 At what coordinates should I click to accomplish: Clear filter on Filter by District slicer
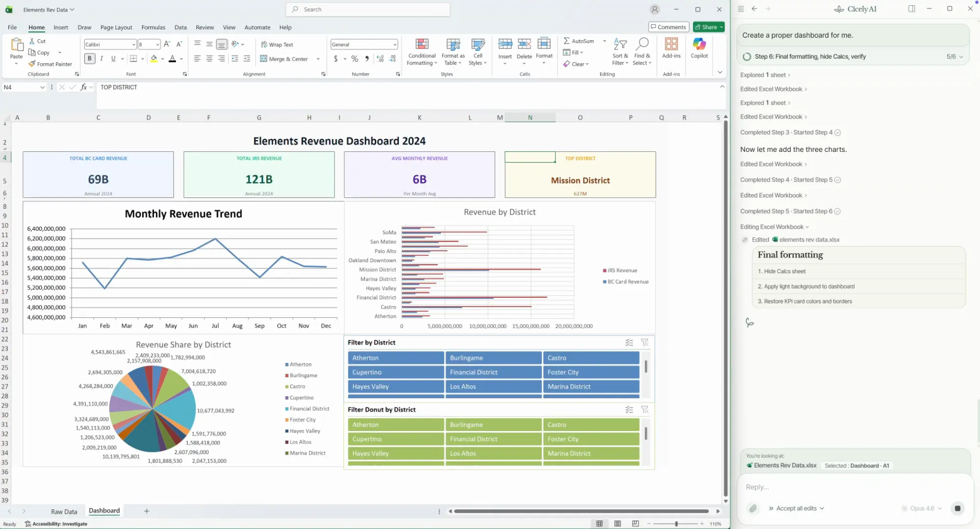tap(645, 342)
